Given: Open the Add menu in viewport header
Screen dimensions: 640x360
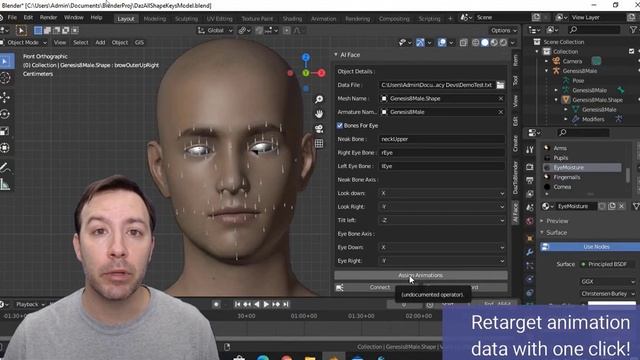Looking at the screenshot, I should click(x=100, y=42).
